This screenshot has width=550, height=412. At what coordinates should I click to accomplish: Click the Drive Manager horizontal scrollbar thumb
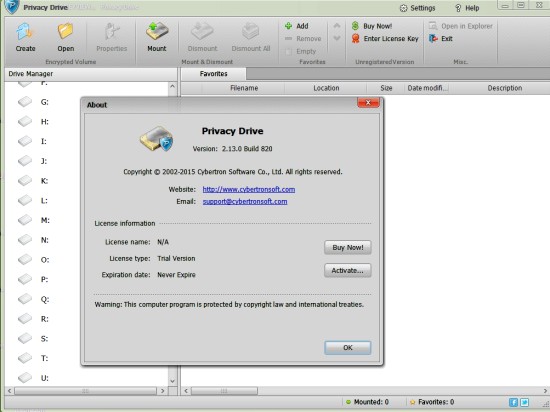[x=85, y=391]
